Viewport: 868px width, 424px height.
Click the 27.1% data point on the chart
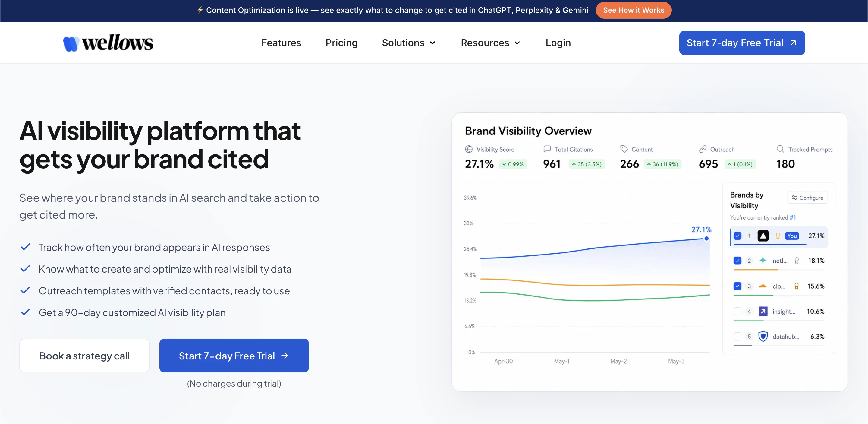pyautogui.click(x=706, y=238)
